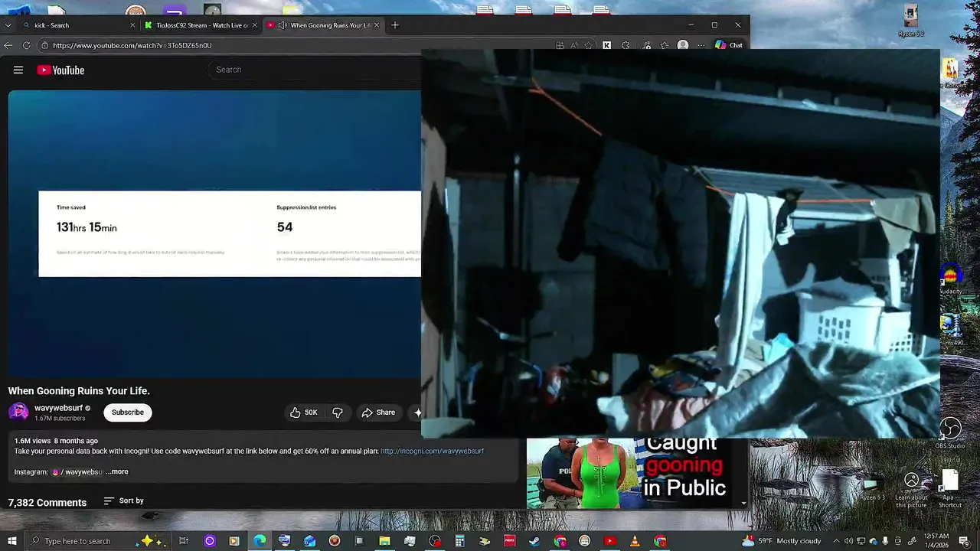Dislike the video with thumbs down
Viewport: 980px width, 551px height.
pyautogui.click(x=337, y=412)
